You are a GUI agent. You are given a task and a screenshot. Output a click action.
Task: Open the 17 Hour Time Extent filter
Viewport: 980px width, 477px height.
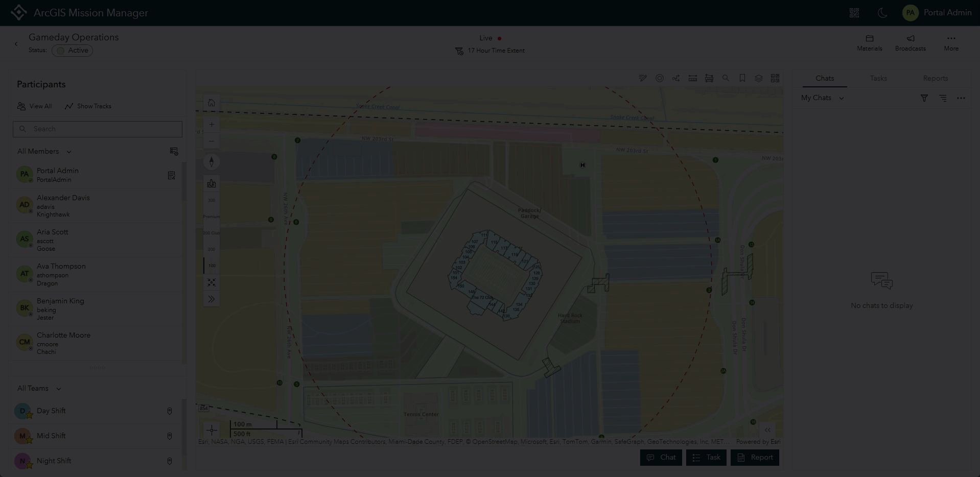490,51
